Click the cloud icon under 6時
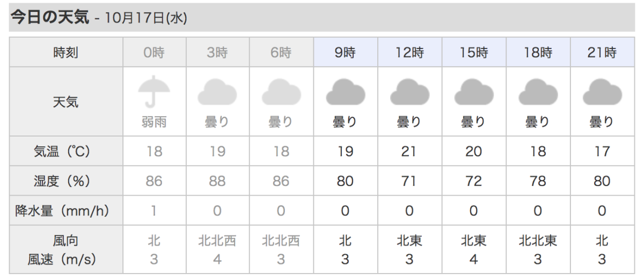This screenshot has height=279, width=644. (x=281, y=92)
